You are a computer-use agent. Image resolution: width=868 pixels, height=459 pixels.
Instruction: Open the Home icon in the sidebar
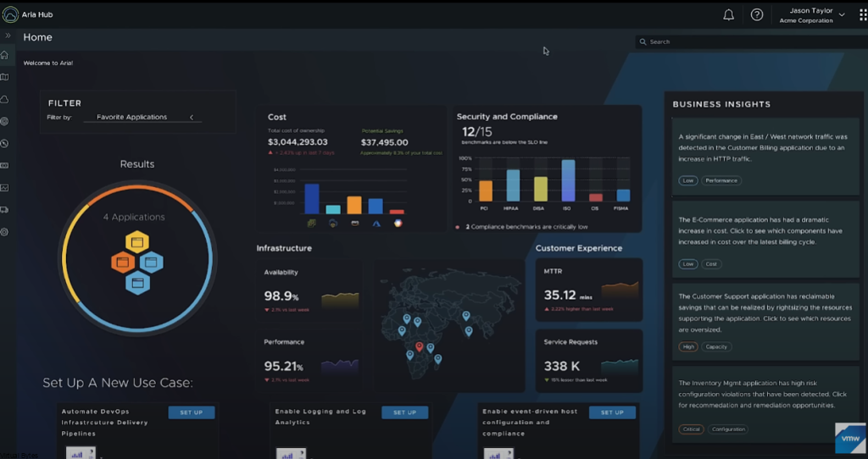click(4, 55)
